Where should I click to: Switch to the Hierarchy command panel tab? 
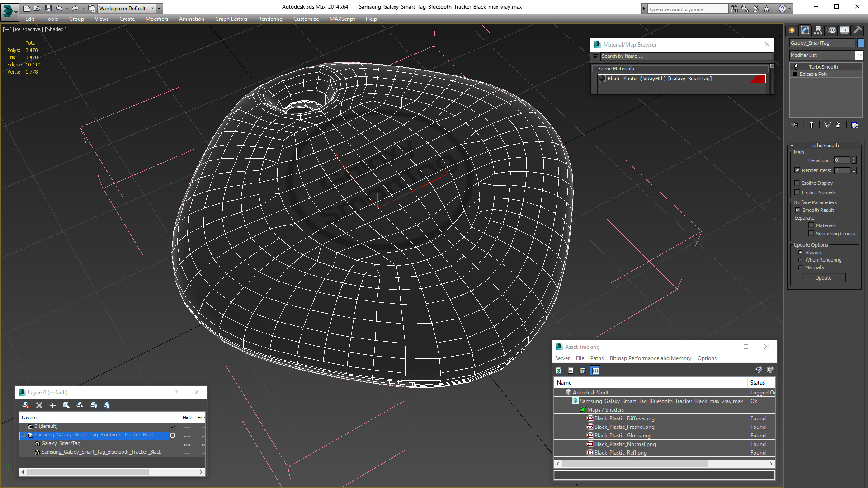click(818, 30)
